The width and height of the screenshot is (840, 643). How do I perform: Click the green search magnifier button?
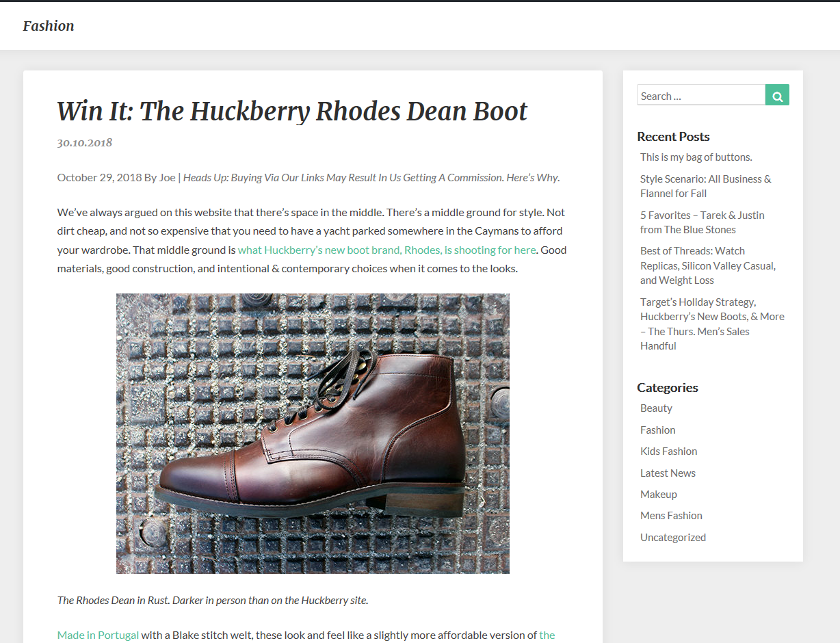tap(777, 95)
